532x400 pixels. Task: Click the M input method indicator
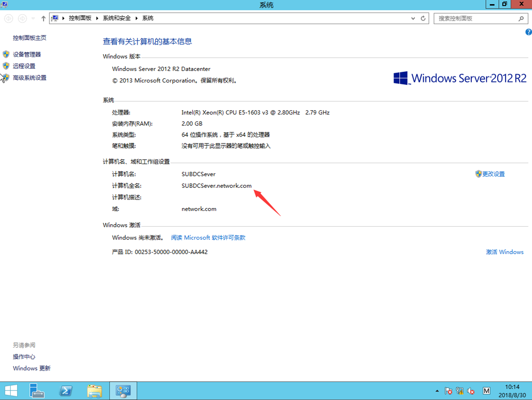click(x=486, y=391)
